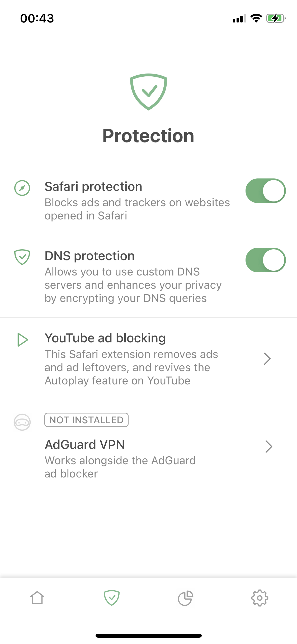Open the Home tab house icon

tap(37, 598)
